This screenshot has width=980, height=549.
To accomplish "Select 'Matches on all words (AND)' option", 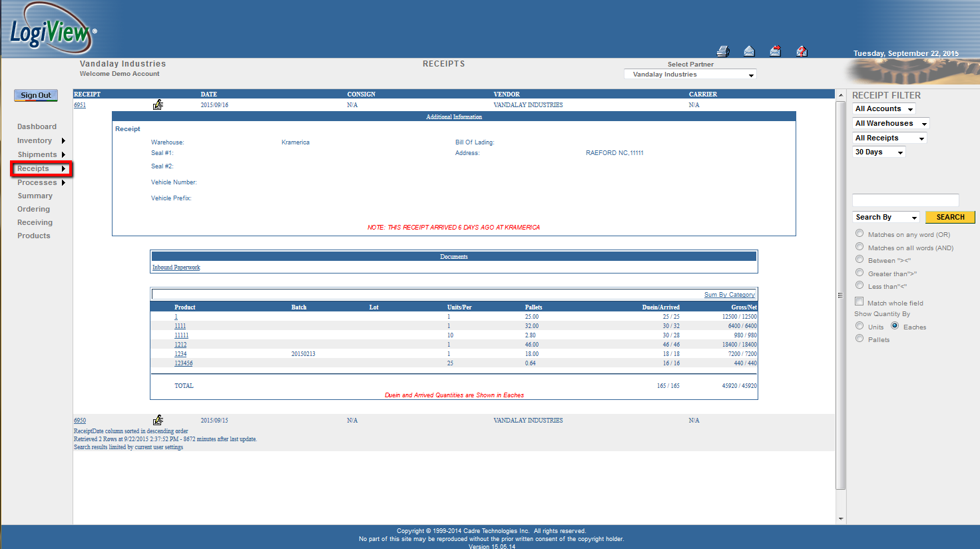I will tap(859, 247).
